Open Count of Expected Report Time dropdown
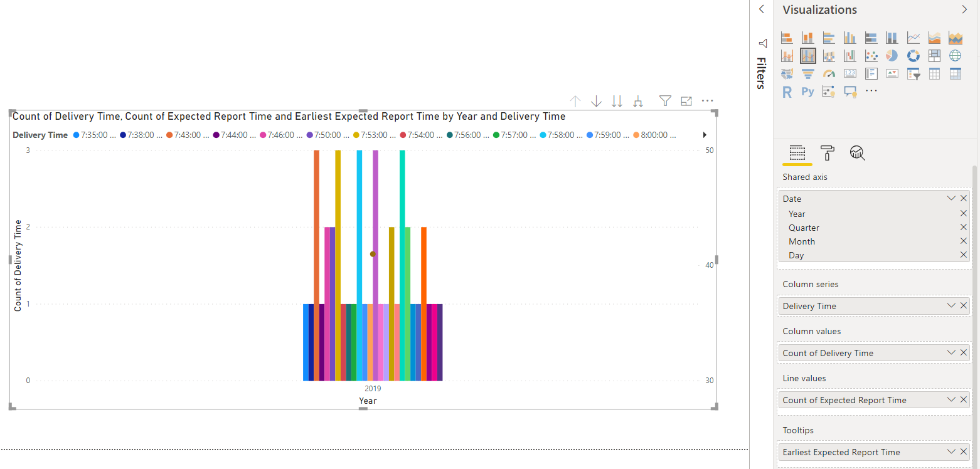The width and height of the screenshot is (980, 469). point(951,400)
